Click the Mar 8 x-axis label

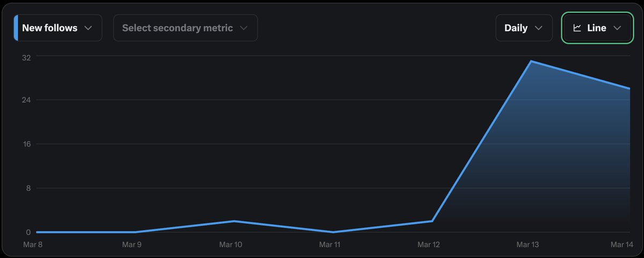33,245
